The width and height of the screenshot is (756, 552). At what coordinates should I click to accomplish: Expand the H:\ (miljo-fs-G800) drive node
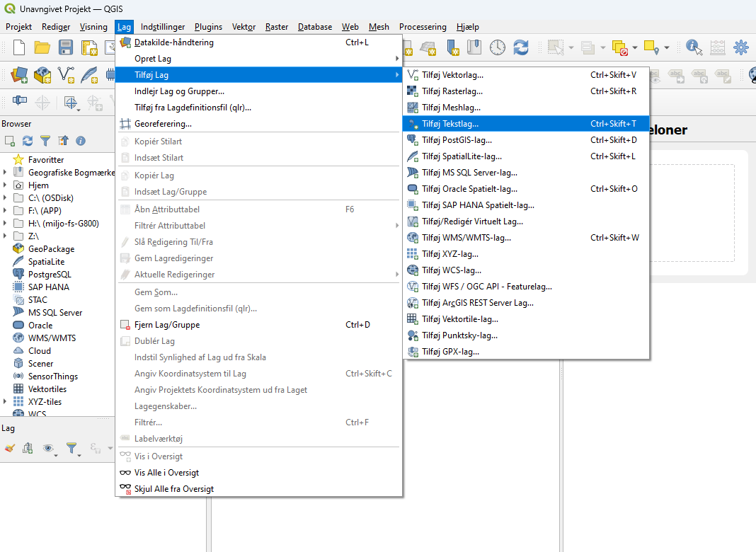pos(5,223)
